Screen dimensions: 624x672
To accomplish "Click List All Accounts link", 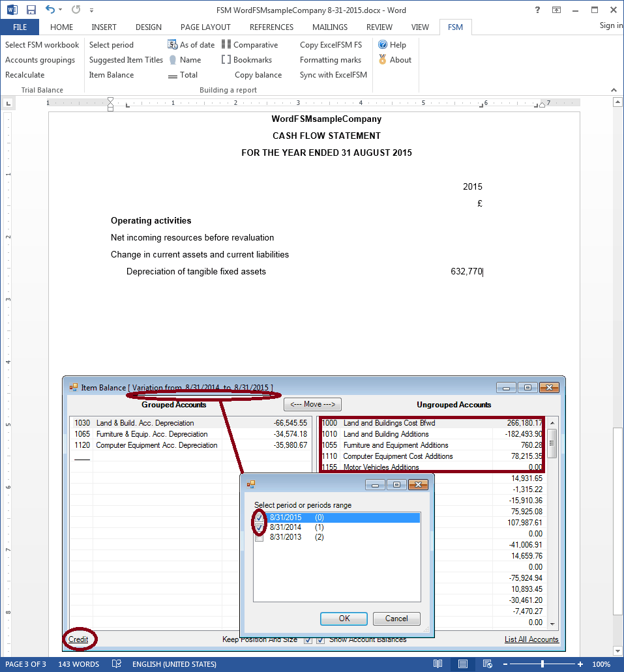I will tap(531, 639).
